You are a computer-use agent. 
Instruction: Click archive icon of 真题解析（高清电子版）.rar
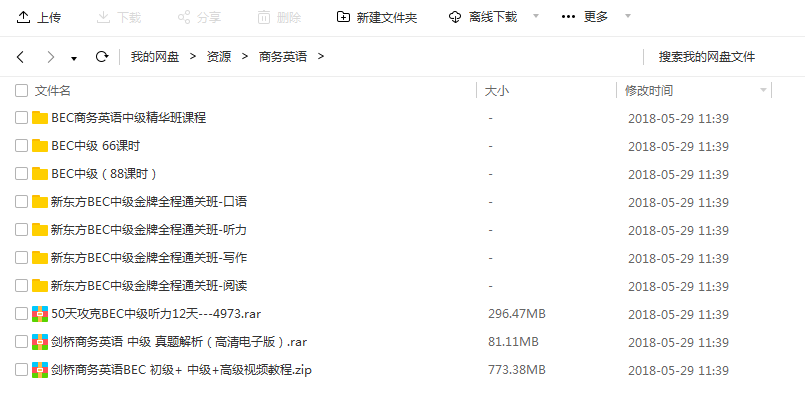point(40,342)
